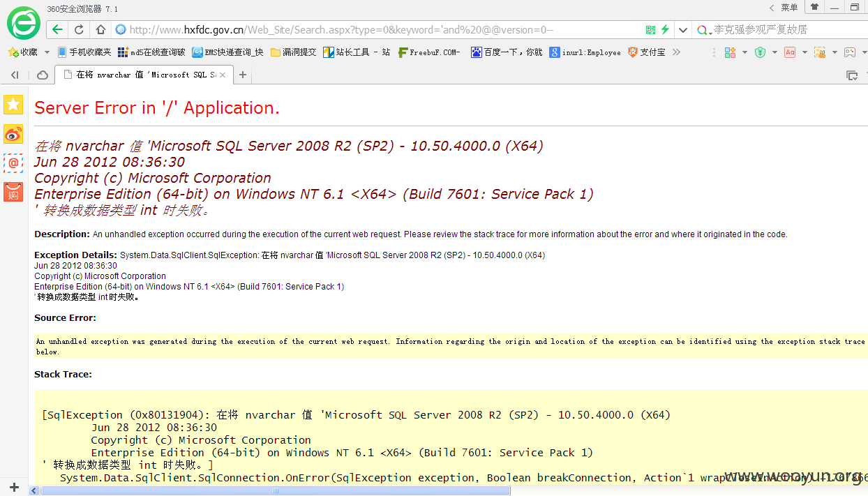868x496 pixels.
Task: Open the 漏洞提交 bookmark folder
Action: tap(293, 52)
